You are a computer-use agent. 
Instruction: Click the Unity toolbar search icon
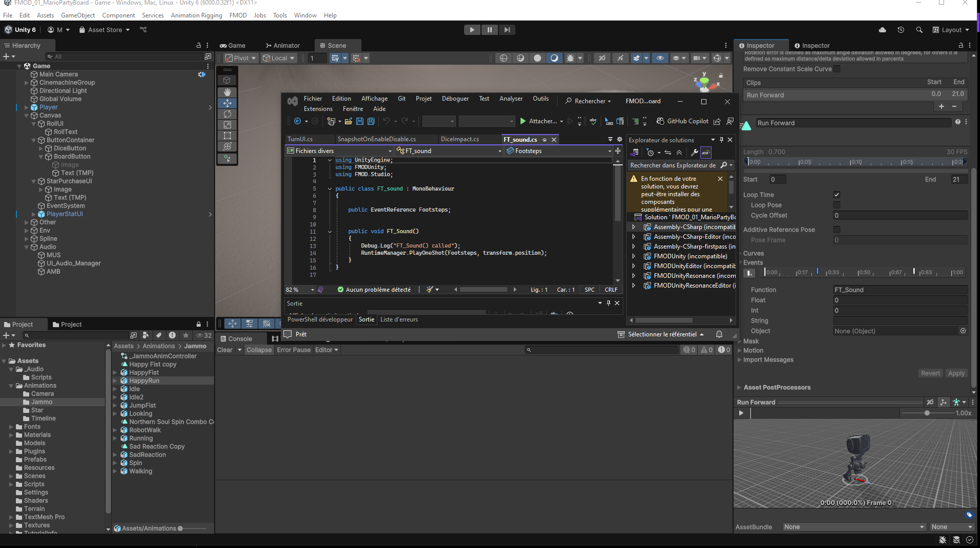tap(919, 30)
